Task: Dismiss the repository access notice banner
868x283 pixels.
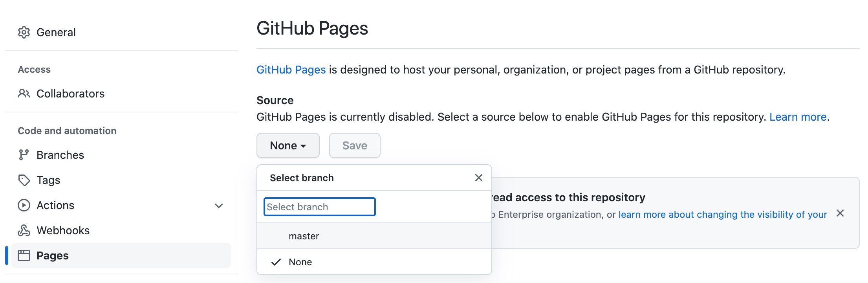Action: point(840,213)
